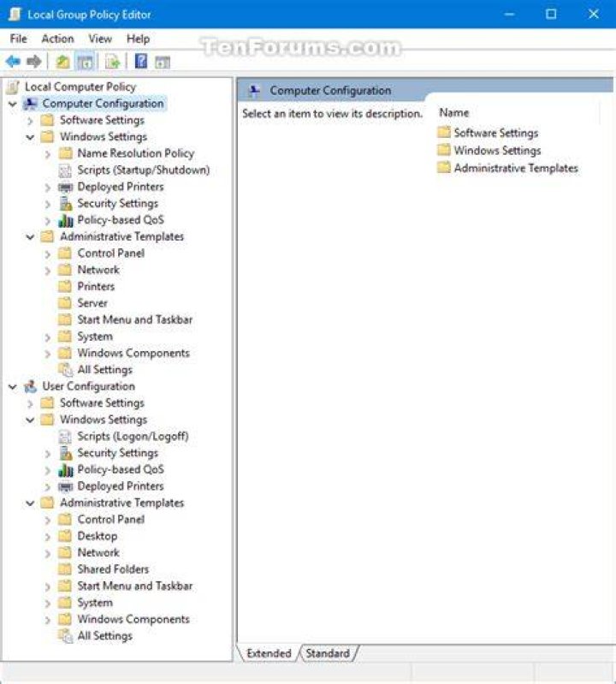
Task: Close the Local Group Policy Editor window
Action: 594,15
